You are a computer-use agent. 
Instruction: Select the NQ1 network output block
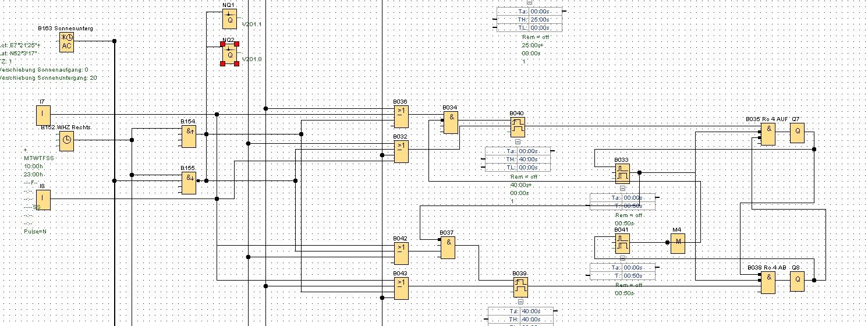[x=229, y=19]
